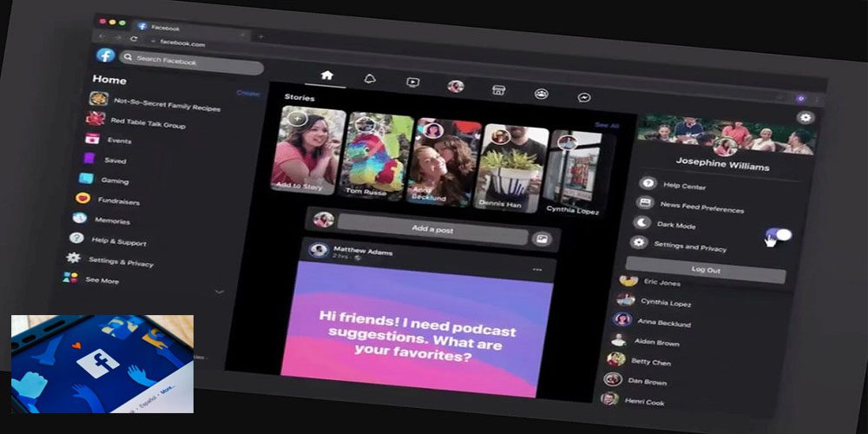Click the browser back arrow
This screenshot has width=868, height=434.
pyautogui.click(x=102, y=36)
